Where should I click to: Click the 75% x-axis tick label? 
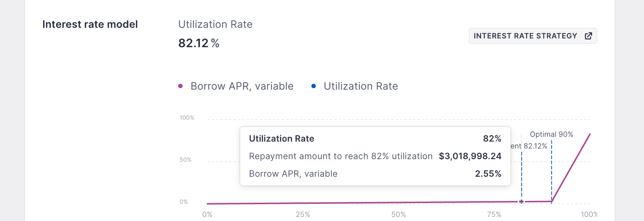point(494,214)
